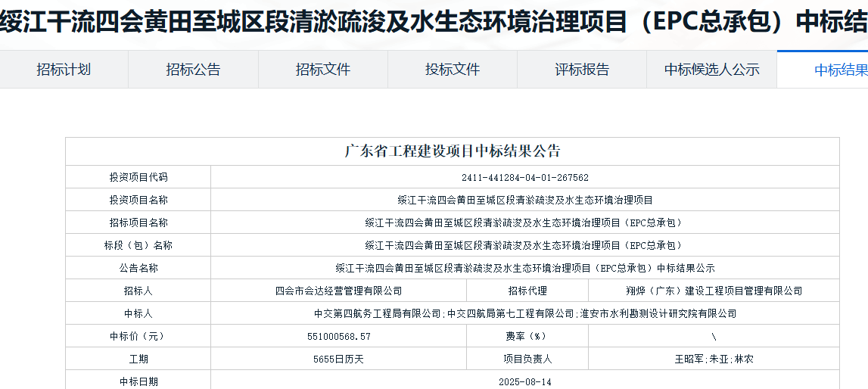Switch to the 招标公告 tab
This screenshot has width=868, height=389.
click(193, 70)
